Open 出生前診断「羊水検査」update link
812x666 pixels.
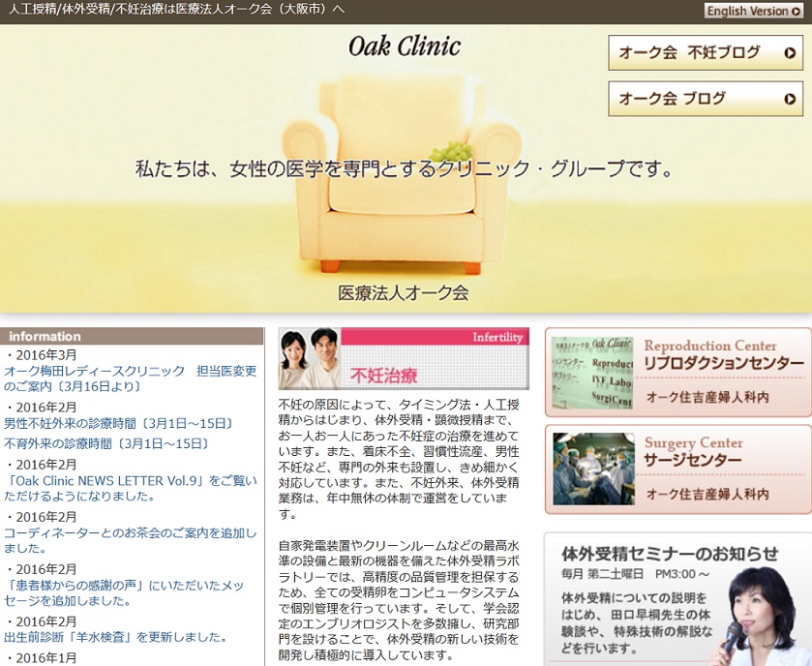pos(115,637)
